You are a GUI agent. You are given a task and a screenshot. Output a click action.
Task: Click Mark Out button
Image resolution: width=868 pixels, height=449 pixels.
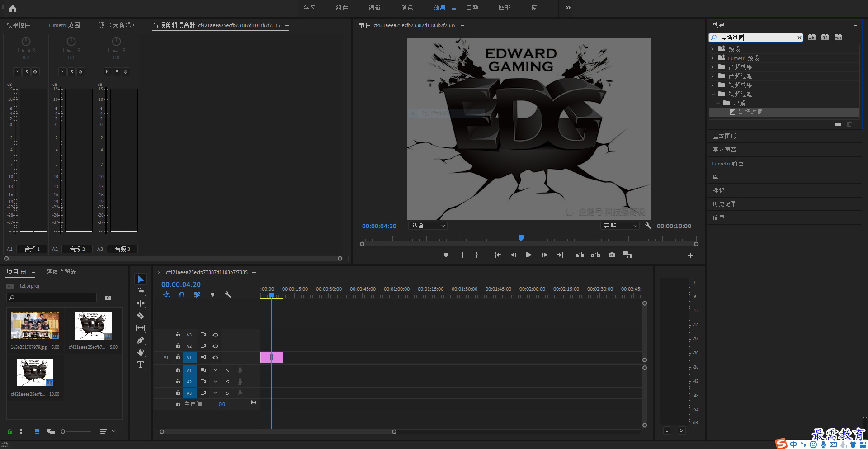click(477, 255)
